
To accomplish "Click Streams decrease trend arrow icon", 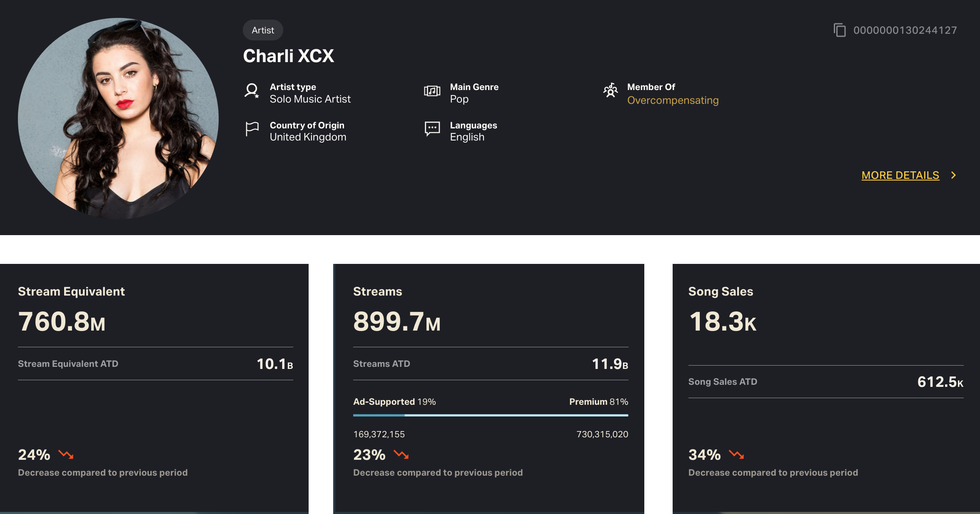I will tap(401, 454).
